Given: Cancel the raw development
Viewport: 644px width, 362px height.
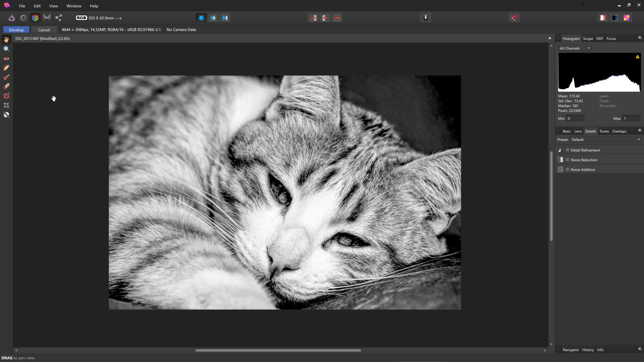Looking at the screenshot, I should click(x=44, y=30).
